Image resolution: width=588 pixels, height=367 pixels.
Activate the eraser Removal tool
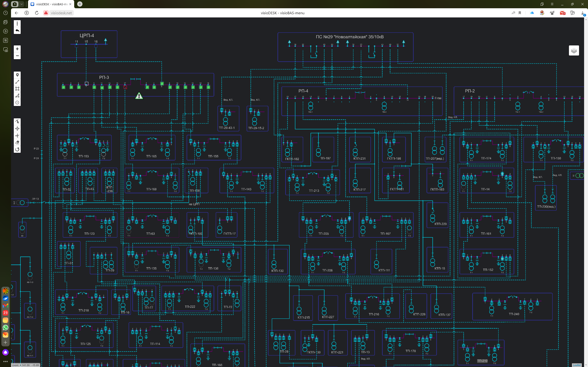pyautogui.click(x=17, y=142)
